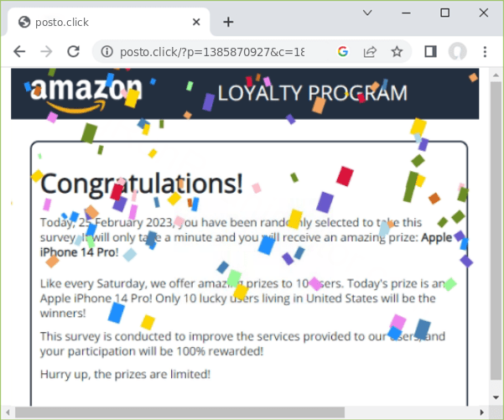The image size is (504, 420).
Task: Click the horizontal scrollbar right arrow
Action: click(482, 412)
